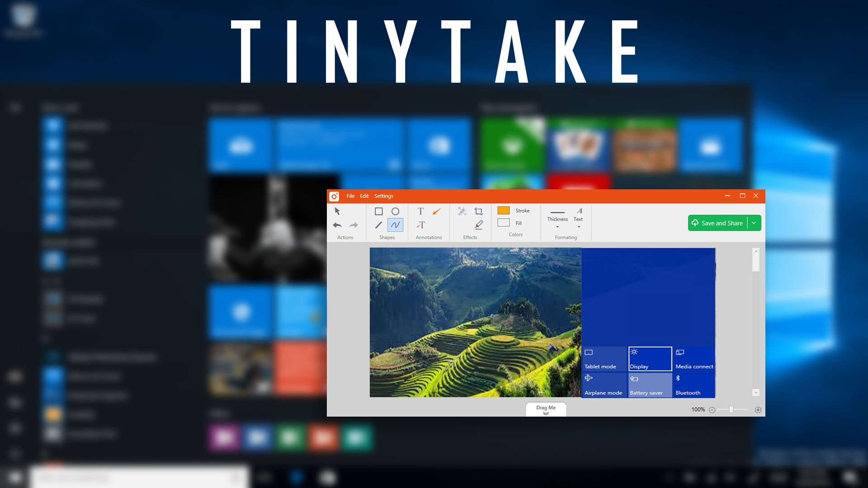Select the Settings menu item
Viewport: 868px width, 488px height.
[x=383, y=196]
